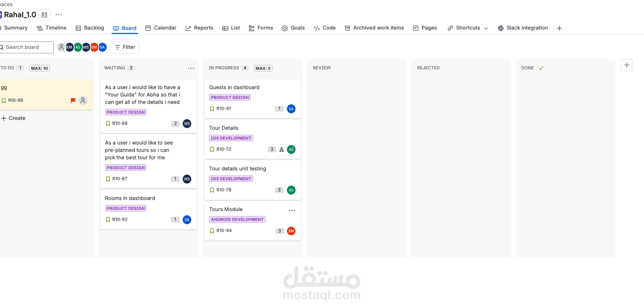Filter board by the EM avatar
644x308 pixels.
click(69, 47)
